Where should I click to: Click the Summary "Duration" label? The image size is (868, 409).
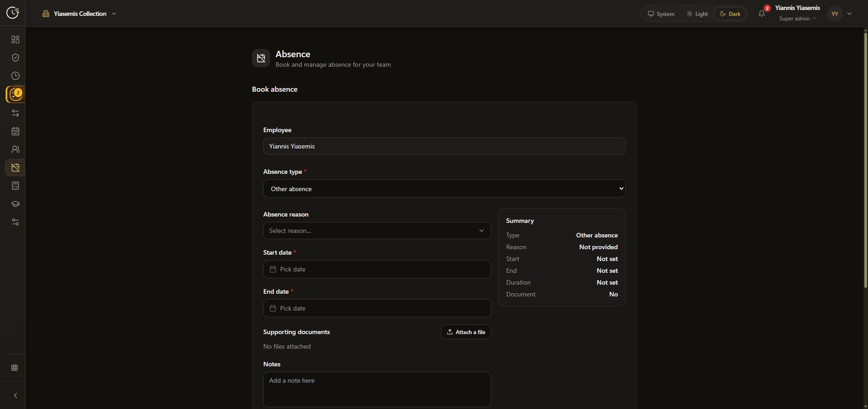coord(518,282)
